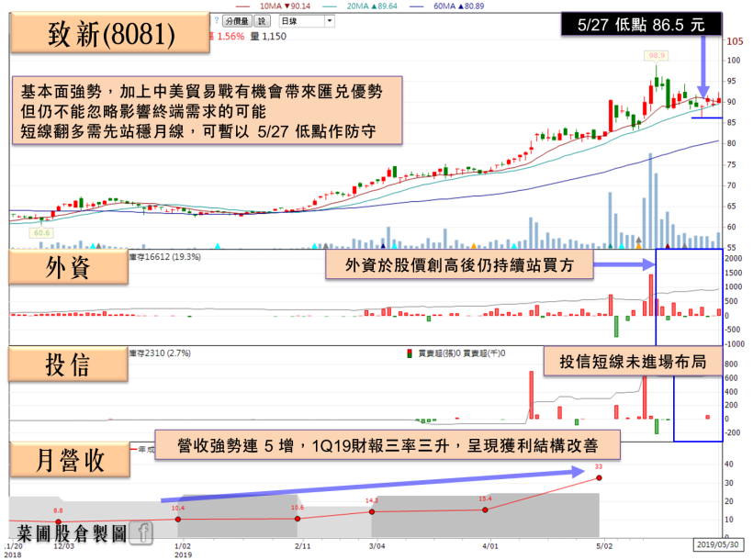Select the 10.4 revenue data point
The height and width of the screenshot is (560, 753).
178,520
